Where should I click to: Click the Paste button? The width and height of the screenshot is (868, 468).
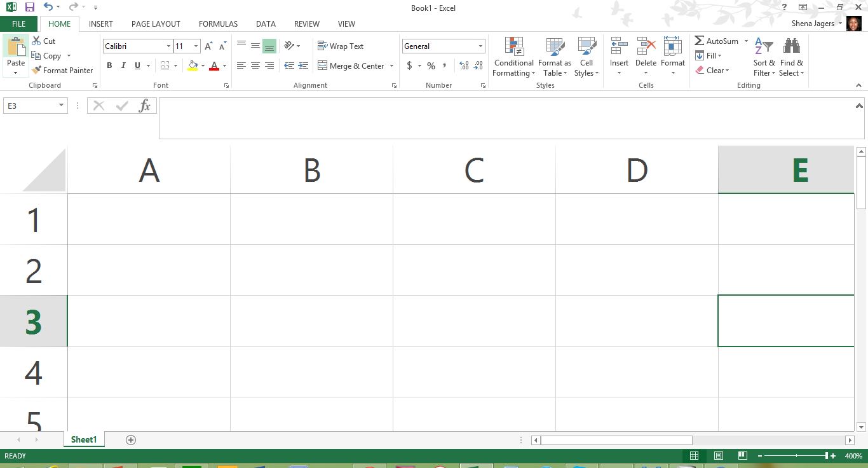coord(16,56)
